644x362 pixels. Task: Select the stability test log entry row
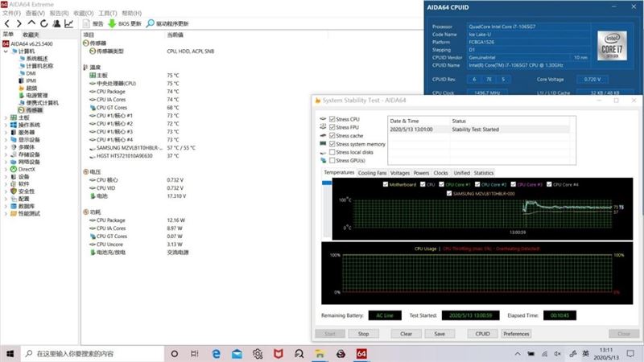tap(479, 130)
